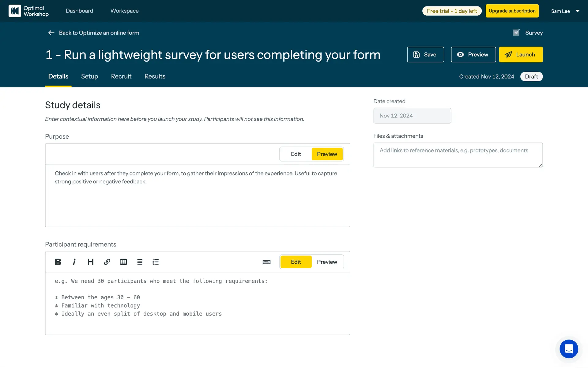Launch the survey study

point(521,55)
